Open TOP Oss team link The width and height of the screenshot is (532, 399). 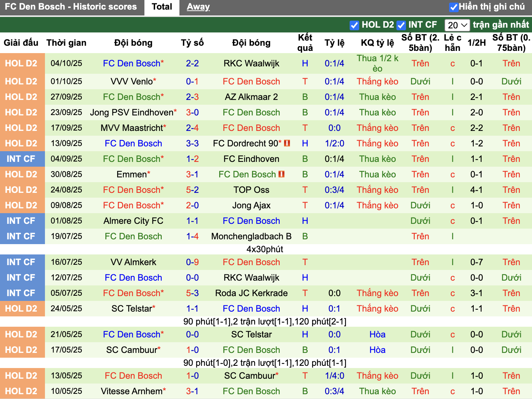251,190
